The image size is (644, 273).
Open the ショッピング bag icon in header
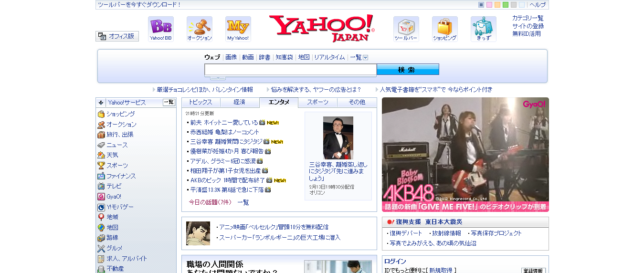(x=445, y=29)
